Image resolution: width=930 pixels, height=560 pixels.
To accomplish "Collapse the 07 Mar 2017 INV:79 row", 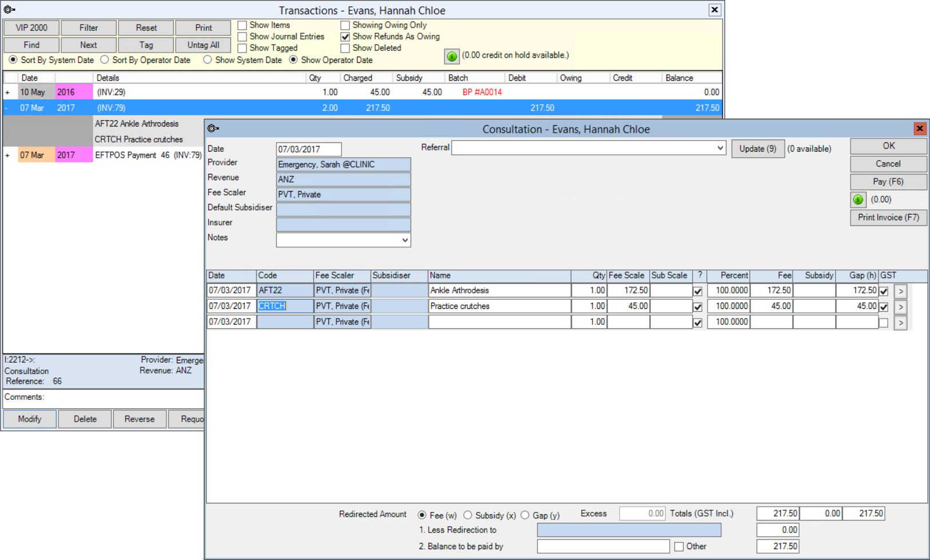I will click(x=7, y=108).
